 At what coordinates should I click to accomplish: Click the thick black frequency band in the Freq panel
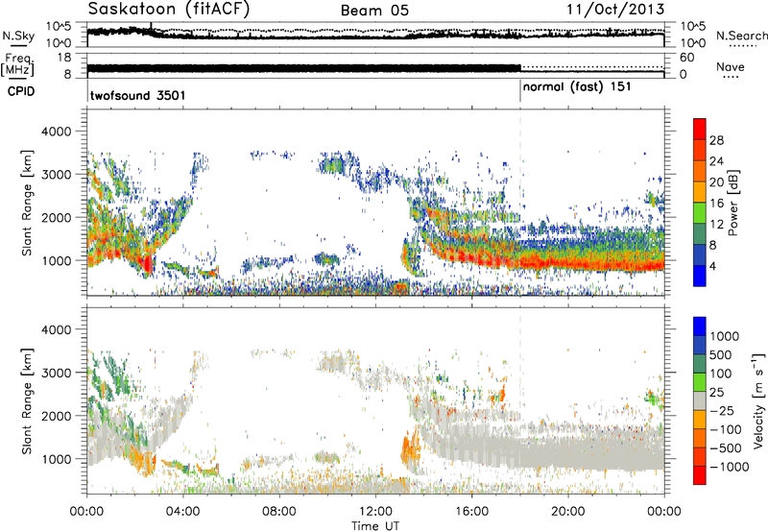pyautogui.click(x=303, y=68)
